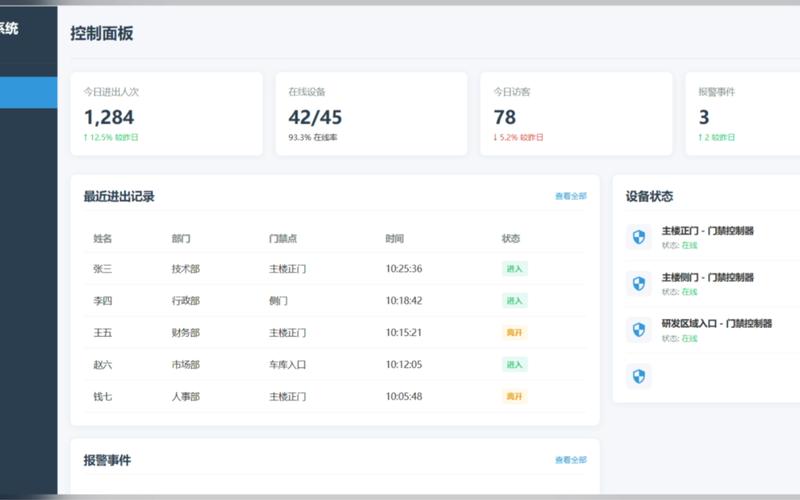Click the 行政部 department cell
This screenshot has height=500, width=800.
[x=186, y=301]
